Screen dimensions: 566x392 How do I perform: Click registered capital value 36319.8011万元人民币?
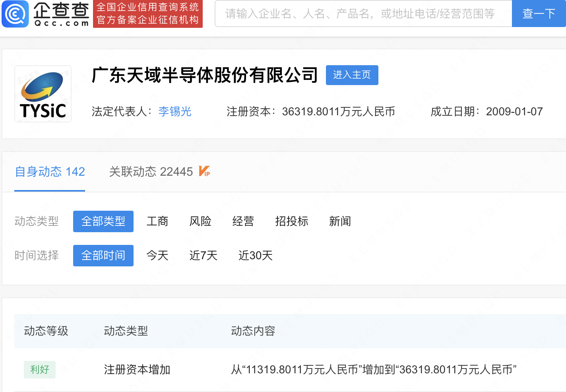pyautogui.click(x=339, y=112)
